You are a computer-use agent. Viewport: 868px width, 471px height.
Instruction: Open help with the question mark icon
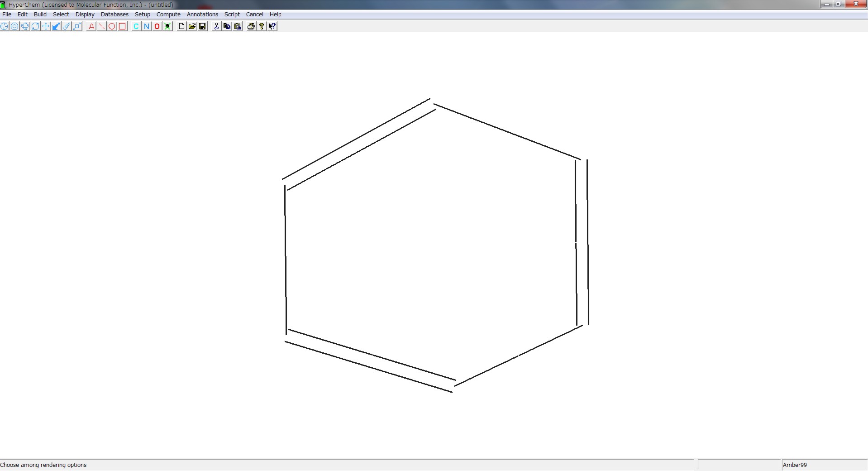tap(262, 26)
